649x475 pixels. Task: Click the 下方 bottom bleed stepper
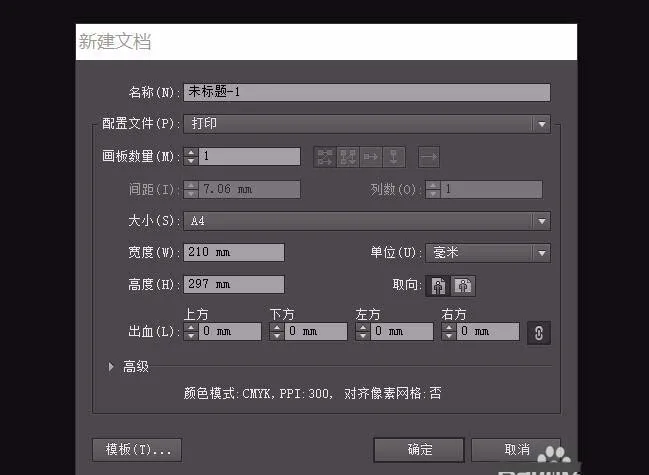(277, 331)
